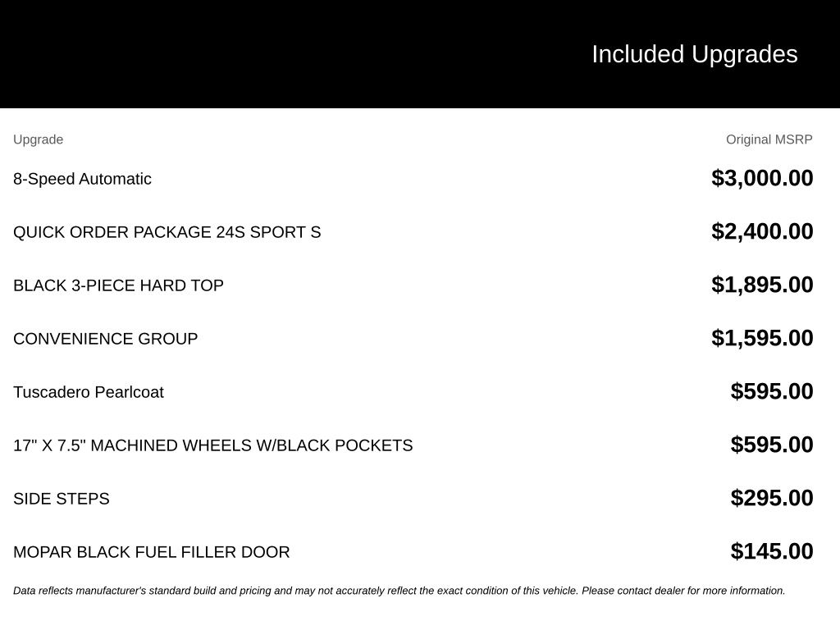Click the machined wheels $595.00 price
The image size is (840, 630).
point(771,445)
